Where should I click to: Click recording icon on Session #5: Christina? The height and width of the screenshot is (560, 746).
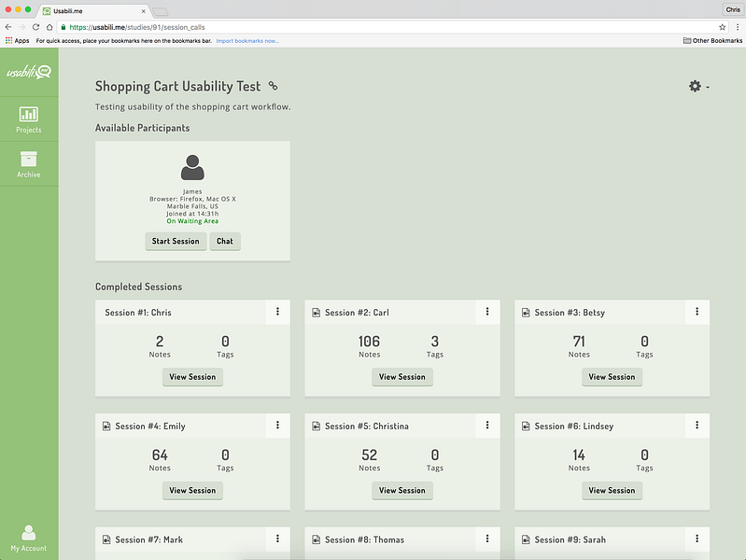[316, 427]
